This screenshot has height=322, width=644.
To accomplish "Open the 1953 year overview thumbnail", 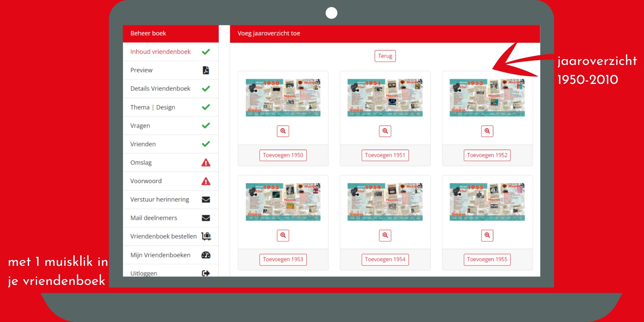I will coord(283,202).
